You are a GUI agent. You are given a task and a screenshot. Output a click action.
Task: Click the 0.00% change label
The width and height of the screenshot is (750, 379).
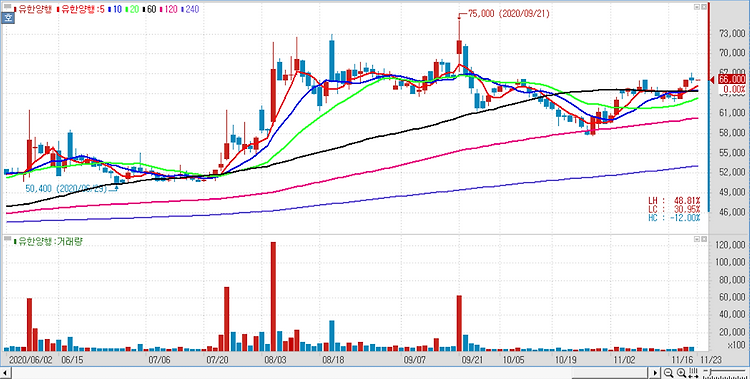point(734,89)
